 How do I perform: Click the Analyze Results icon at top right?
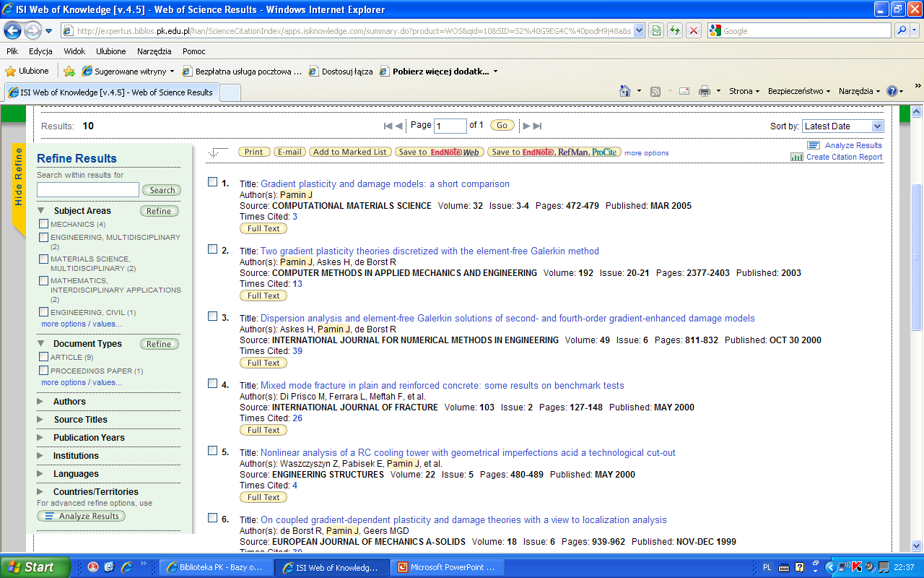[x=813, y=145]
